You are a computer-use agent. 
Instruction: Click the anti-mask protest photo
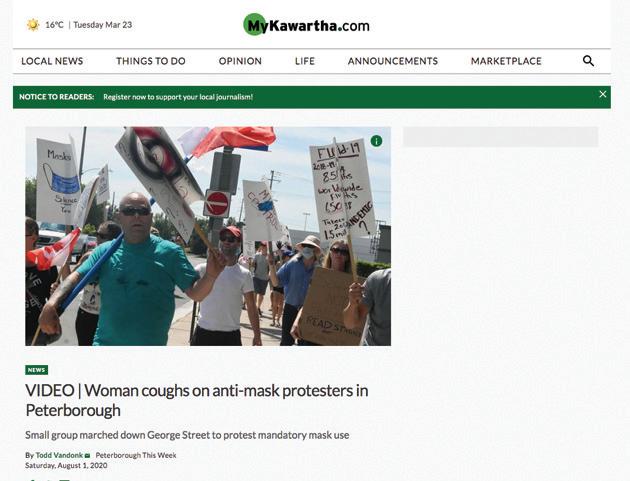(208, 236)
